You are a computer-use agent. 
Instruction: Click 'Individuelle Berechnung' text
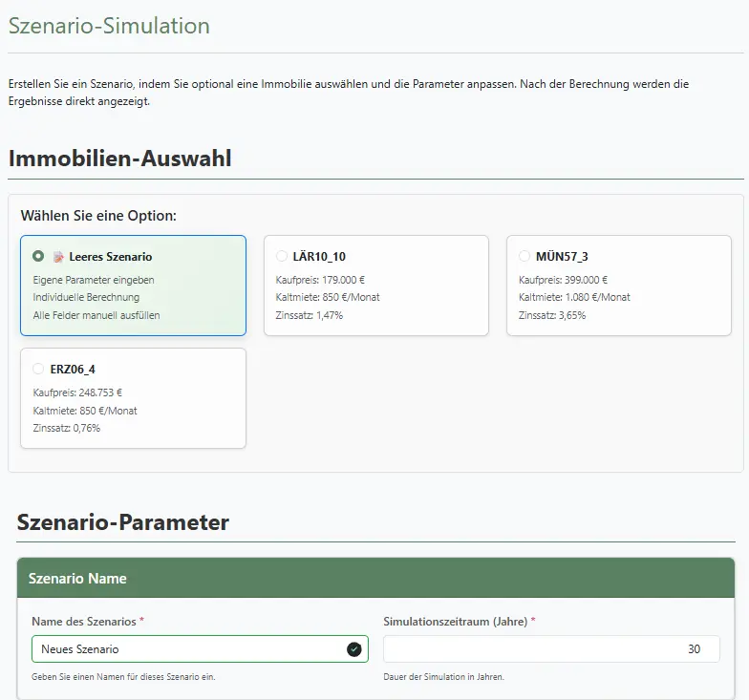(x=86, y=297)
